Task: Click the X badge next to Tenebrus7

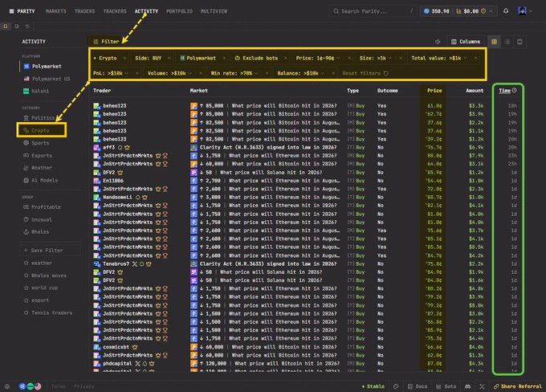Action: click(134, 263)
